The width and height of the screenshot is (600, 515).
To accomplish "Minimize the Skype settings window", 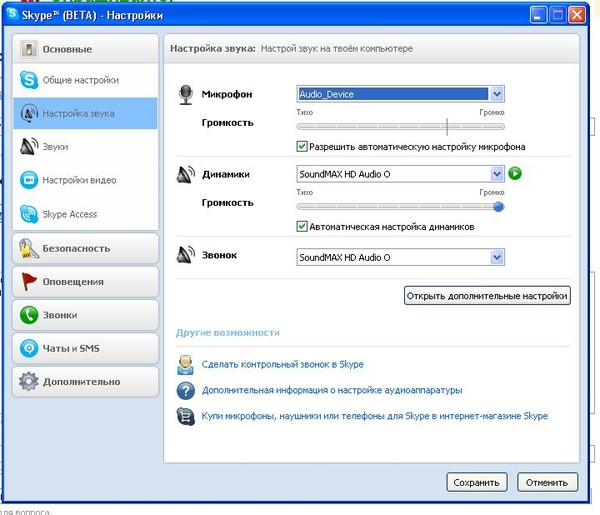I will [538, 15].
